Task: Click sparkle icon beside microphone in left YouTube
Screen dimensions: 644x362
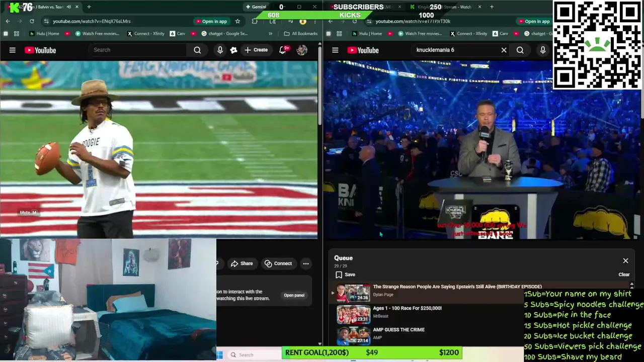Action: tap(233, 50)
